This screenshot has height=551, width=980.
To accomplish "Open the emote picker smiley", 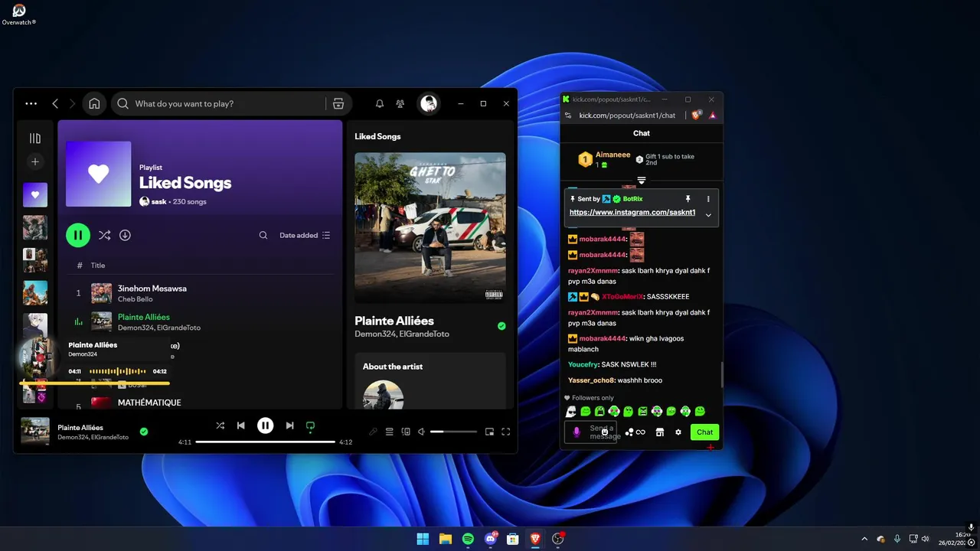I will pyautogui.click(x=605, y=432).
